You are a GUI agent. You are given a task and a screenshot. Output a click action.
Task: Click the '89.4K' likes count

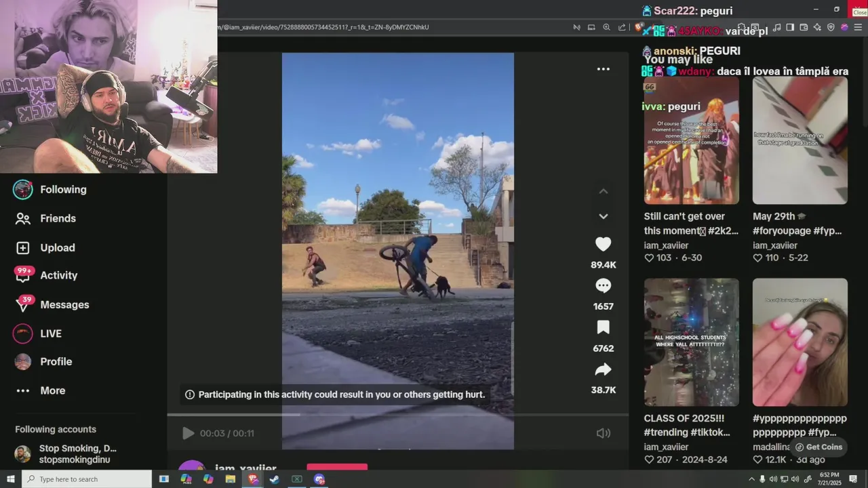[603, 265]
